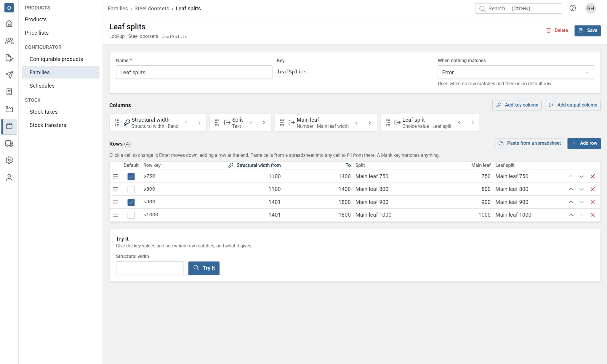Uncheck the Default checkbox for s750

131,176
